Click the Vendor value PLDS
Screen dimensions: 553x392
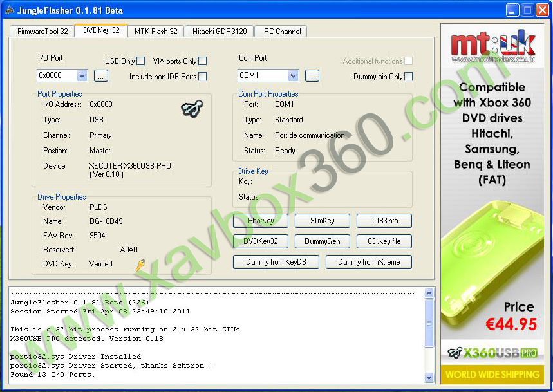pyautogui.click(x=98, y=207)
